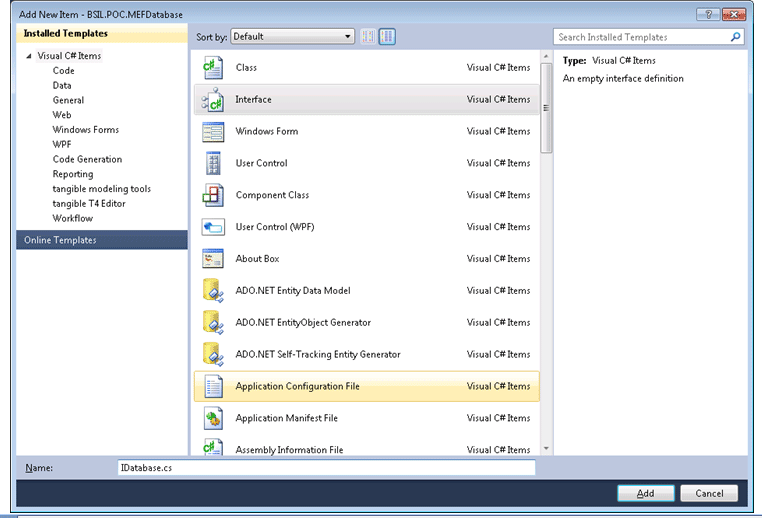Switch to medium icons view

tap(387, 36)
